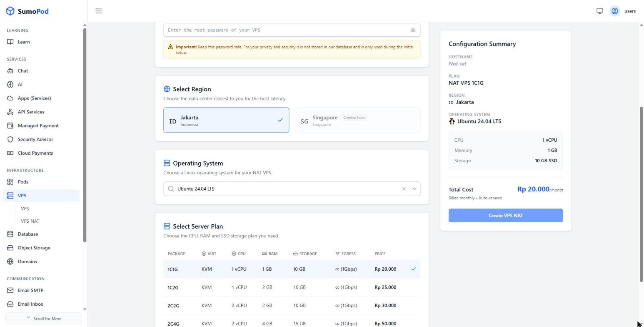This screenshot has width=644, height=327.
Task: Click the AI icon in sidebar
Action: pyautogui.click(x=10, y=84)
